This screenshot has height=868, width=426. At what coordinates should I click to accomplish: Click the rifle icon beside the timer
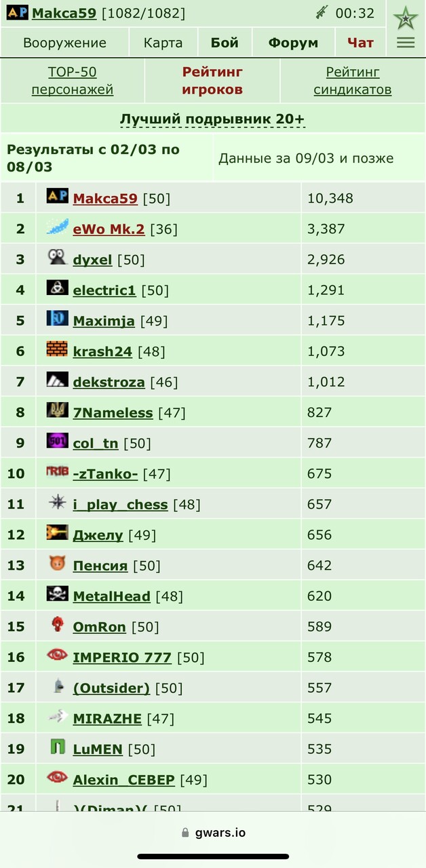pos(322,12)
